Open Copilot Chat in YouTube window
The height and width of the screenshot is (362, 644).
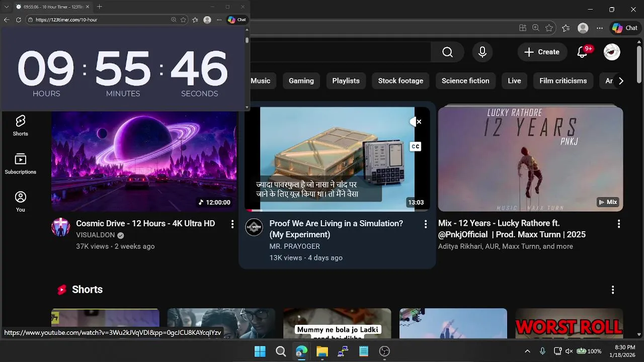pyautogui.click(x=625, y=28)
